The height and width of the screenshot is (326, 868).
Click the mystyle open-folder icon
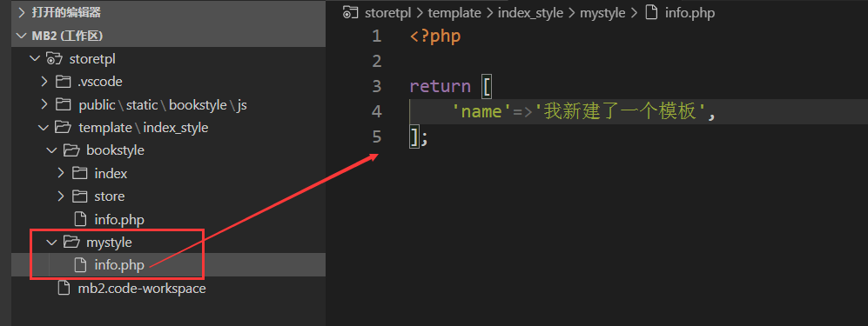71,242
